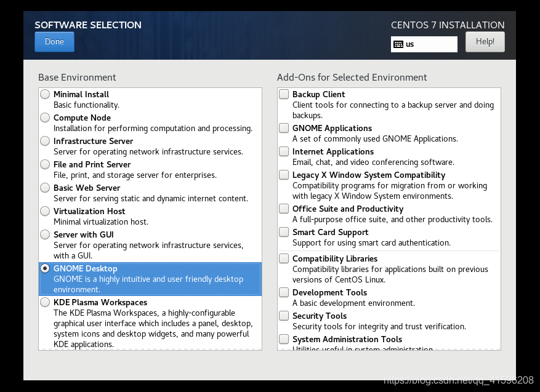Click 'Compatibility programs for migration' description
This screenshot has height=392, width=540.
point(390,191)
